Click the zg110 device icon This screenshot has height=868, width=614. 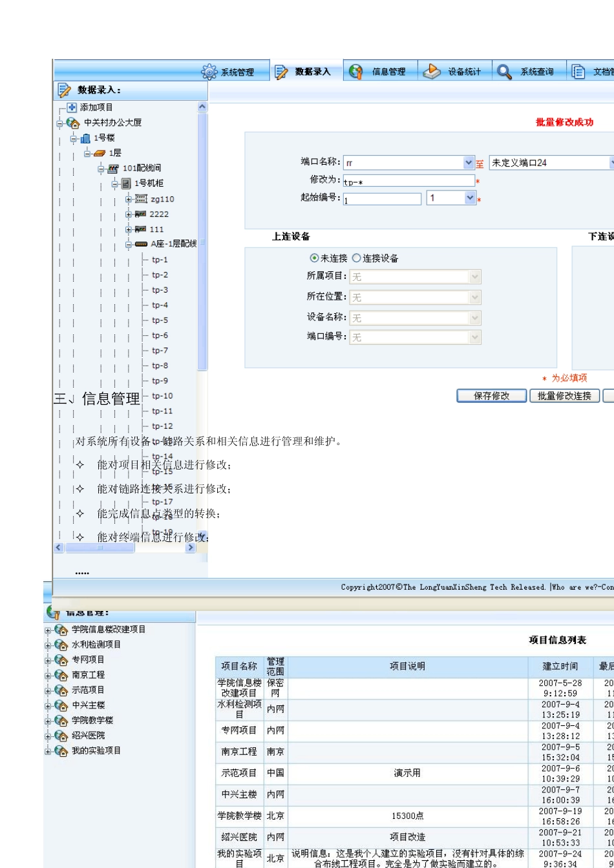[x=141, y=199]
